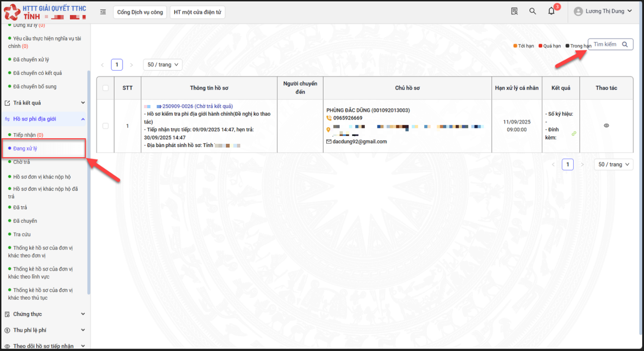Tick the select-all checkbox in table header

point(106,88)
